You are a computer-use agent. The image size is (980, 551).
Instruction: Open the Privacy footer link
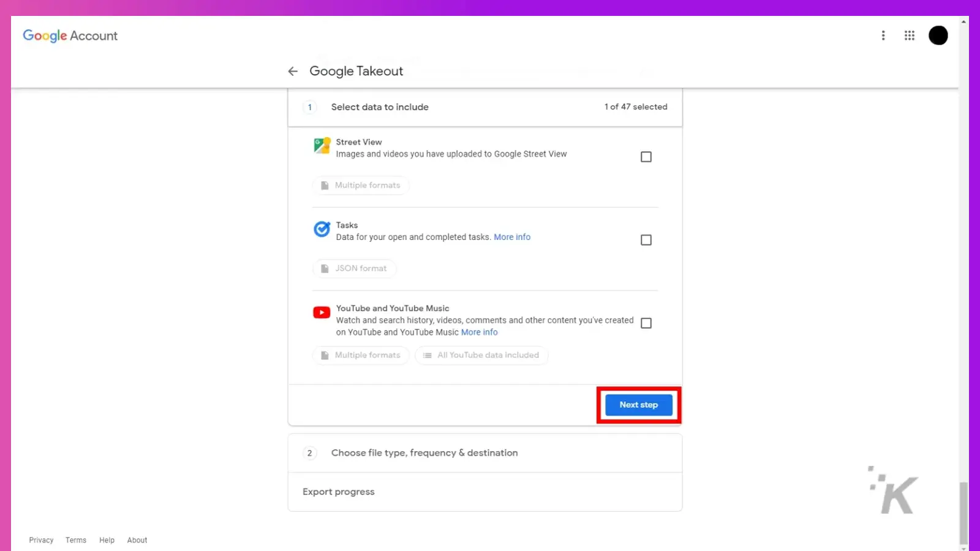click(x=41, y=540)
